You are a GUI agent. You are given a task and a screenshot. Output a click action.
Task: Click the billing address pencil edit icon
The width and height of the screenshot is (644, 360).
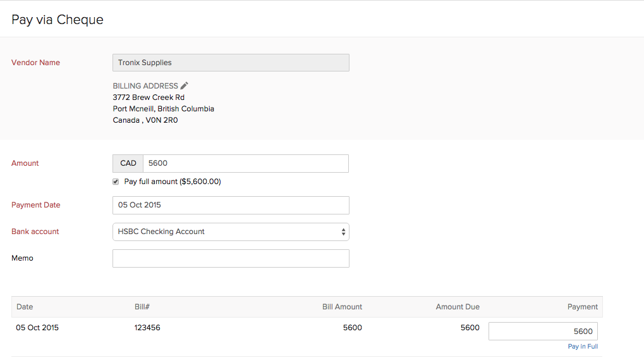coord(184,86)
